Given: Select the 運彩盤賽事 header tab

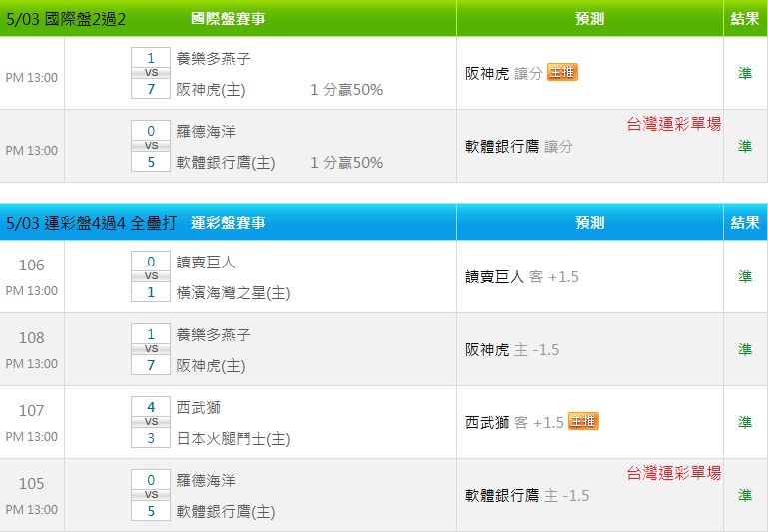Looking at the screenshot, I should (x=228, y=223).
